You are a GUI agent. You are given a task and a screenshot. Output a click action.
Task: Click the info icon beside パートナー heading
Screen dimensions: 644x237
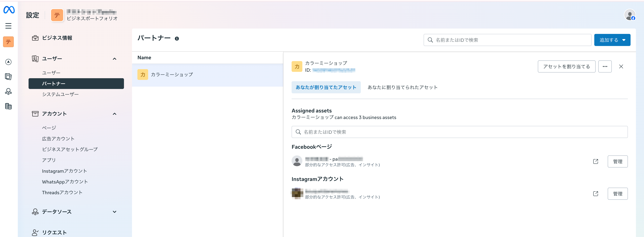tap(177, 39)
